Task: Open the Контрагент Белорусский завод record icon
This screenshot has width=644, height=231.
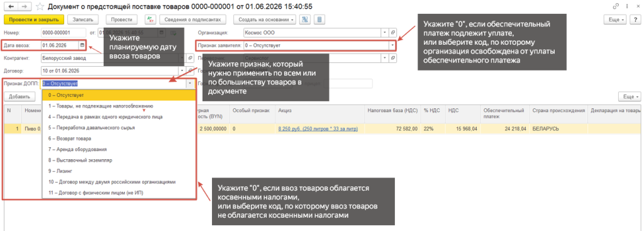Action: (x=190, y=58)
